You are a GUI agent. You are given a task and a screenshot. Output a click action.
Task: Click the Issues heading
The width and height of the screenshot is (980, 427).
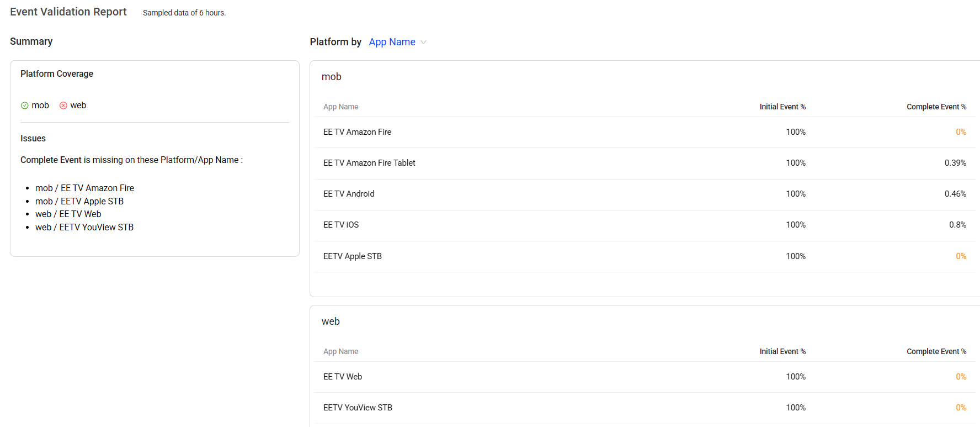(33, 139)
